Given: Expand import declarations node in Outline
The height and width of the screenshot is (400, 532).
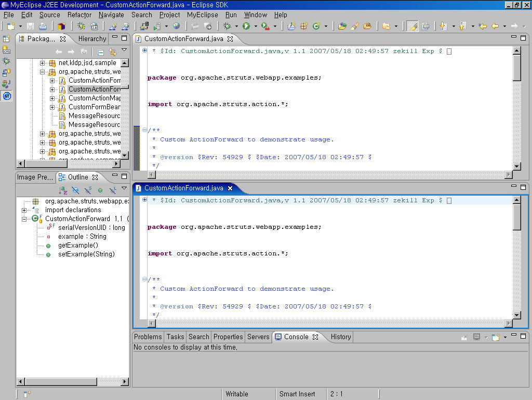Looking at the screenshot, I should coord(24,210).
